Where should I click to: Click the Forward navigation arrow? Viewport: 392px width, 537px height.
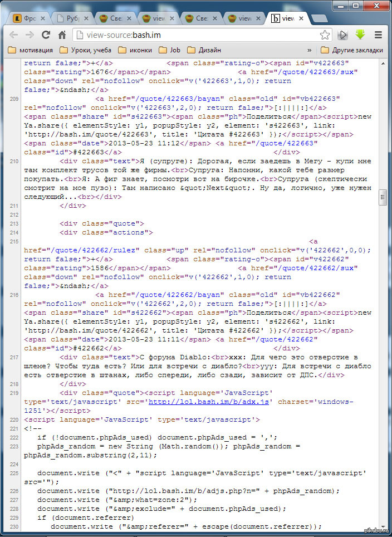coord(30,35)
